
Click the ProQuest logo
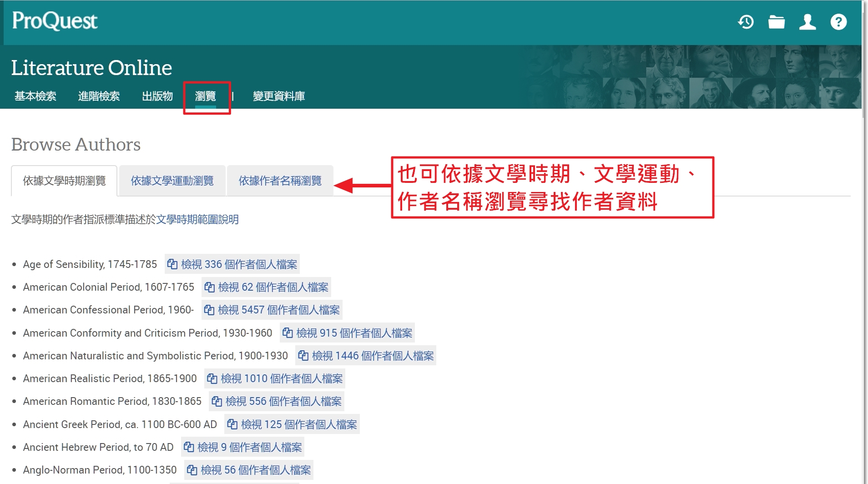(55, 21)
